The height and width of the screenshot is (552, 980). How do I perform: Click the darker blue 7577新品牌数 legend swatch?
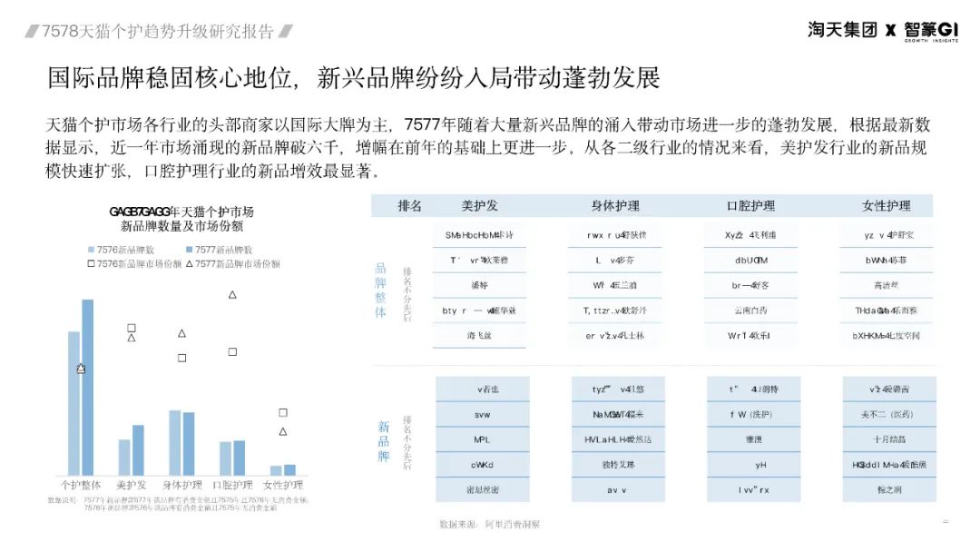coord(190,250)
